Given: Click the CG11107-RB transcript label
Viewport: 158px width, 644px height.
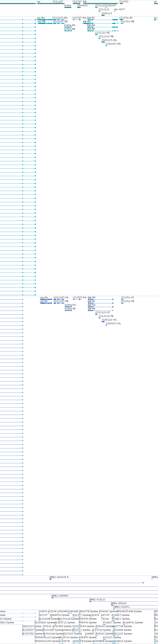Looking at the screenshot, I should coord(60,22).
